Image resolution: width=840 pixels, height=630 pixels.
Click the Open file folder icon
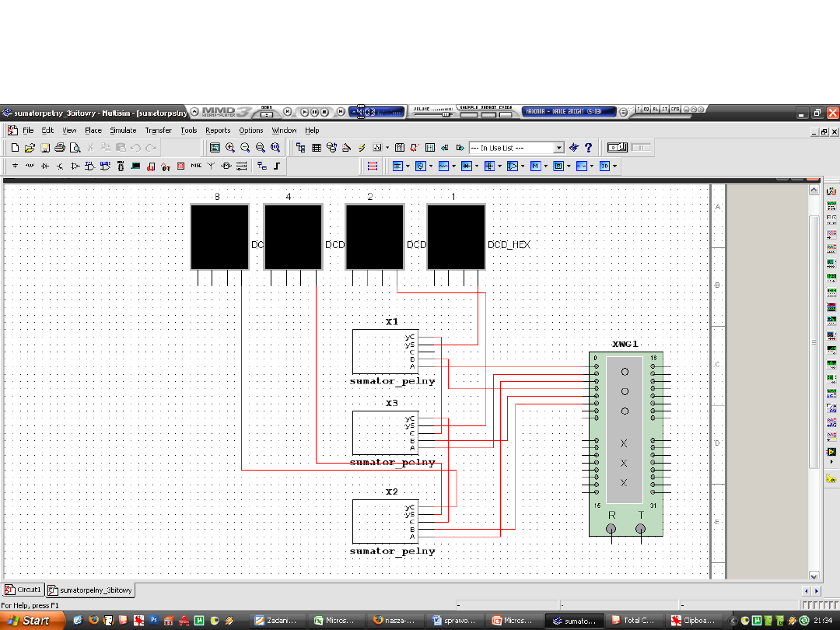[x=30, y=147]
